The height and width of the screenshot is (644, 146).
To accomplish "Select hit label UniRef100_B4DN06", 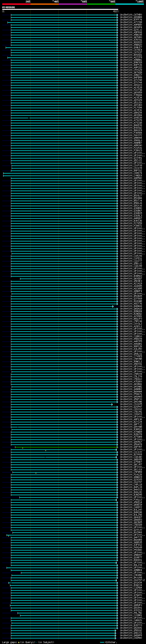I will tap(131, 306).
